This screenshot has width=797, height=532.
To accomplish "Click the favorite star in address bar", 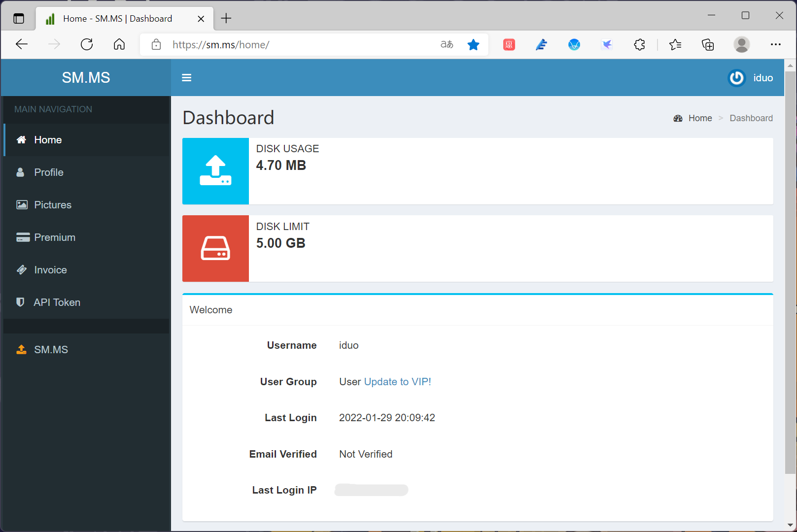I will click(473, 45).
